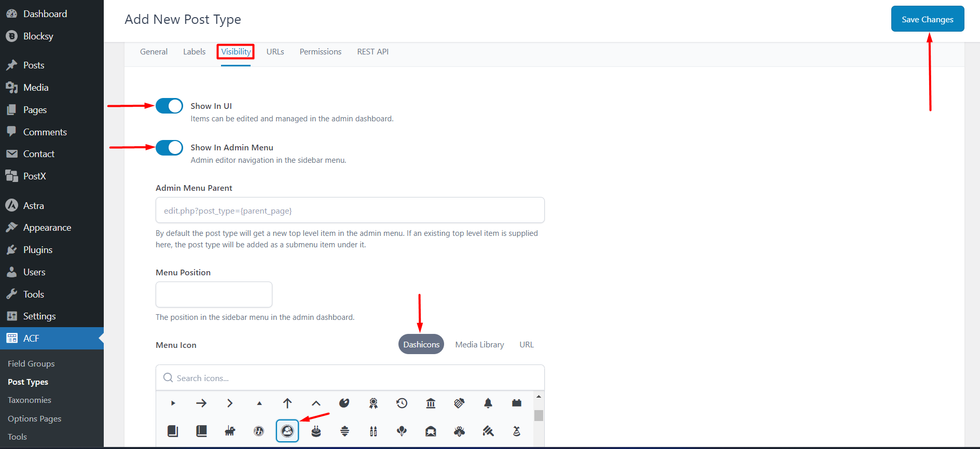Click the icon list scroll-up arrow
This screenshot has width=980, height=449.
pos(539,397)
